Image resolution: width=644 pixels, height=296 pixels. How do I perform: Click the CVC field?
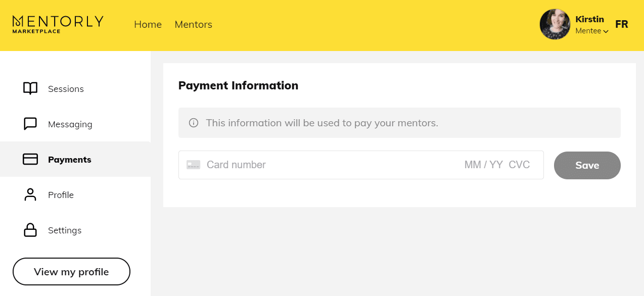point(519,165)
